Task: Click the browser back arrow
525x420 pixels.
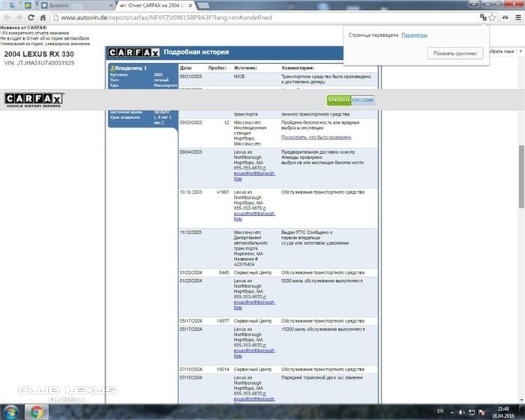Action: coord(7,16)
